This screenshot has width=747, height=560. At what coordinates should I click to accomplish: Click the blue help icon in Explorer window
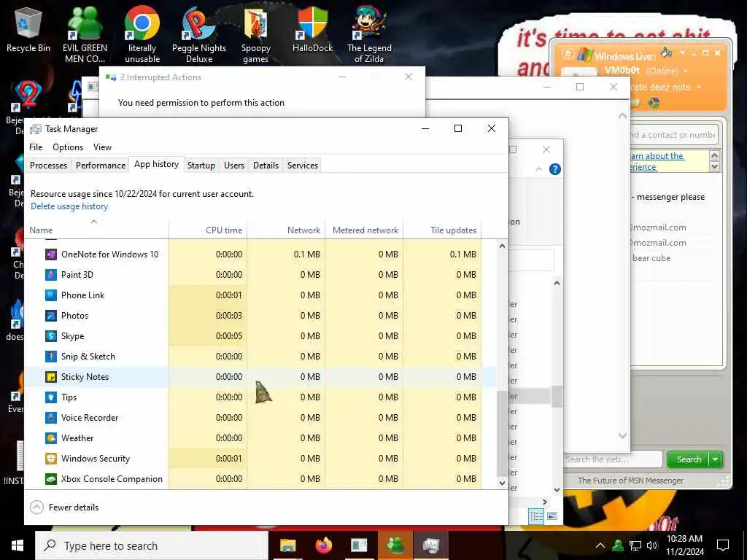pos(555,169)
